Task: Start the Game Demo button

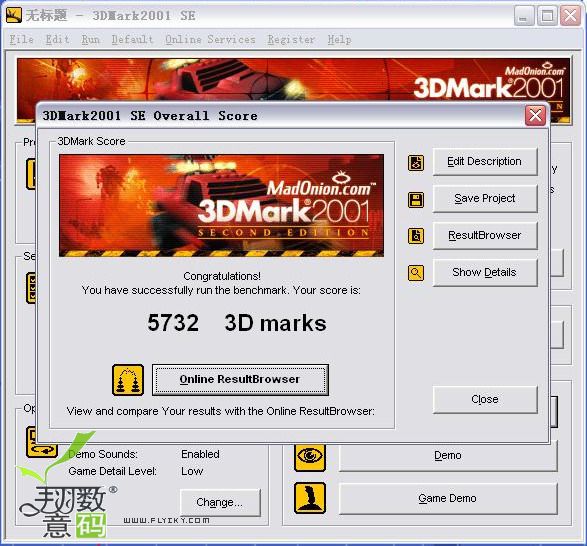Action: [448, 498]
